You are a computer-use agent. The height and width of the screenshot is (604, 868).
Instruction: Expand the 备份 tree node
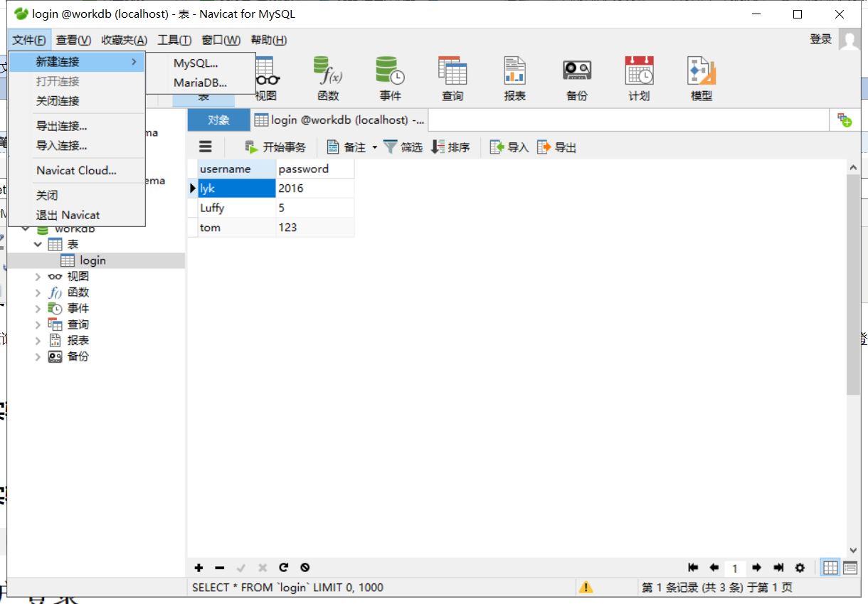click(x=38, y=356)
